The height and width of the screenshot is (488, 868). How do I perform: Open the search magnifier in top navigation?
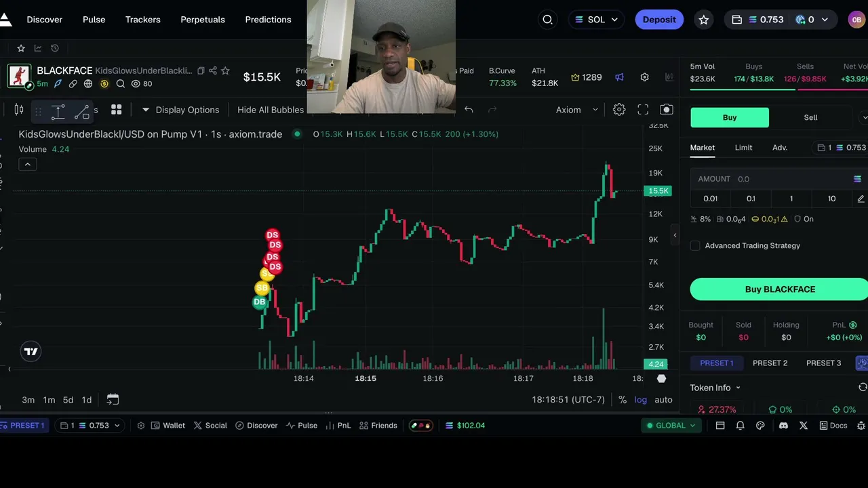tap(548, 20)
